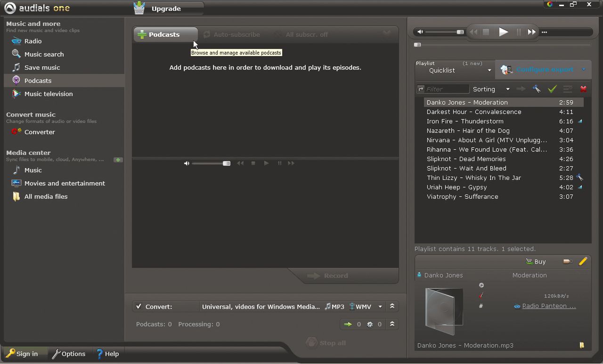Viewport: 603px width, 364px height.
Task: Click the Filter input field
Action: (447, 89)
